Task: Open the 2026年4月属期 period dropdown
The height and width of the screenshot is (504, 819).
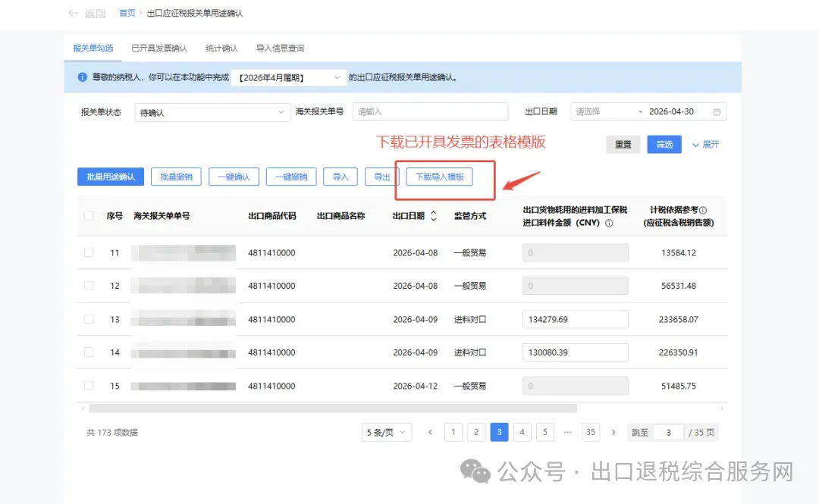Action: click(289, 77)
